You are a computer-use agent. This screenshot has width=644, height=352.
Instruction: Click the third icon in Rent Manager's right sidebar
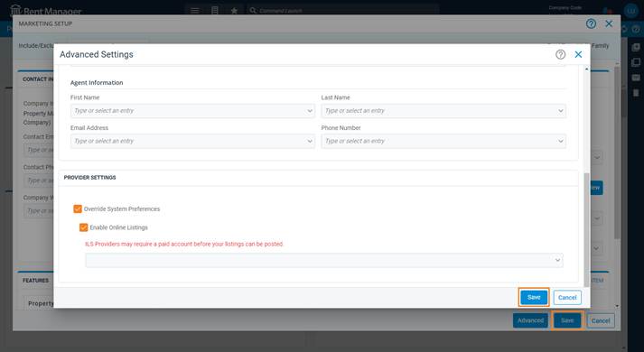[635, 78]
